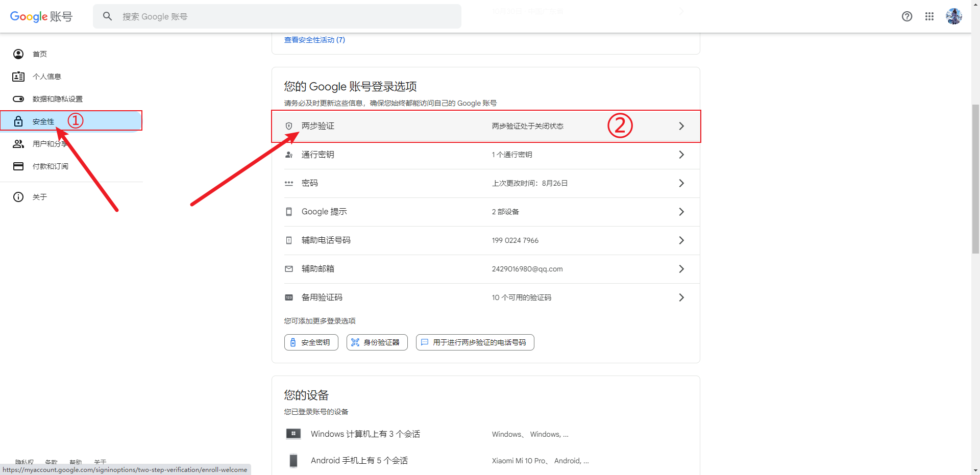
Task: Click the scrollbar down arrow
Action: pos(975,470)
